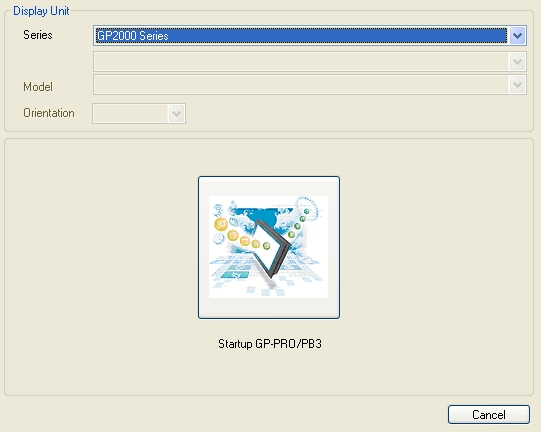Click the tilted display panel in the startup graphic
The height and width of the screenshot is (432, 541).
tap(273, 249)
